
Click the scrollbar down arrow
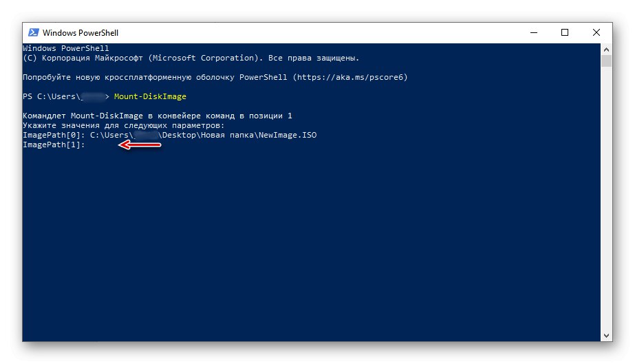point(606,335)
